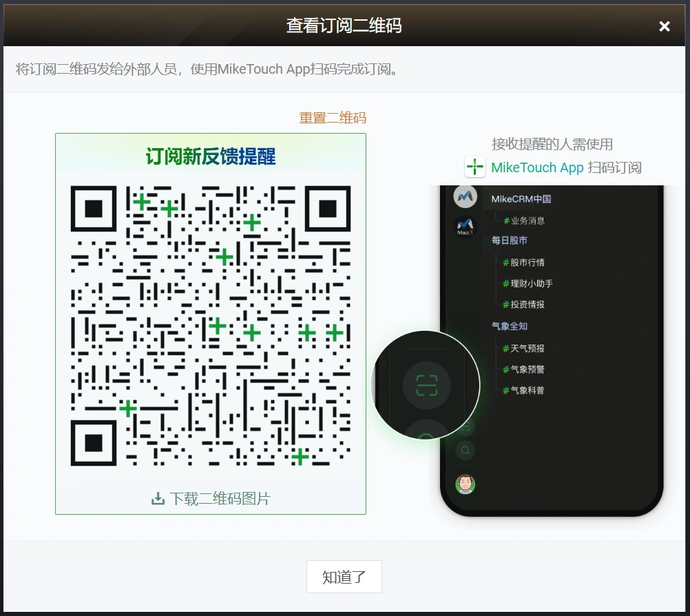Click the 重置二维码 link
690x616 pixels.
click(x=333, y=118)
